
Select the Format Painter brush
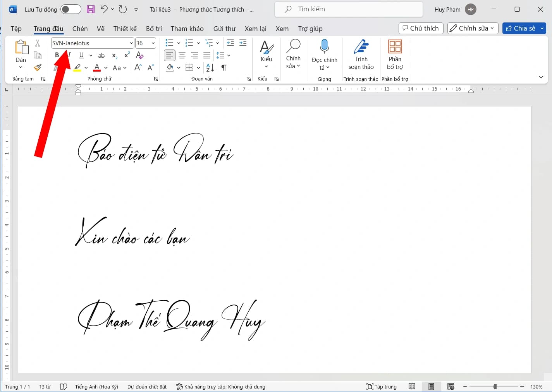38,68
